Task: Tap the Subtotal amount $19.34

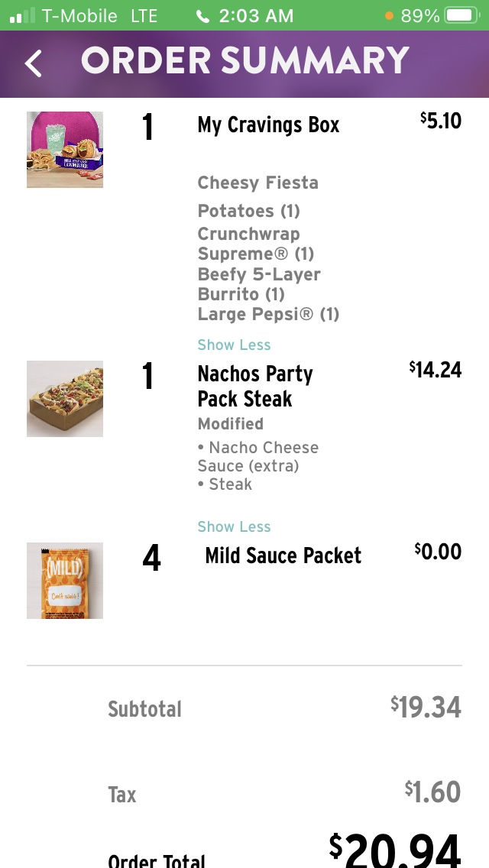Action: coord(426,708)
